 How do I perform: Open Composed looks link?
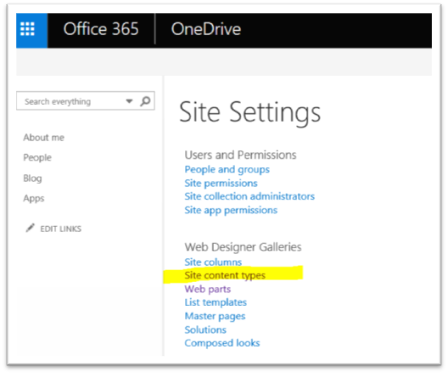[222, 343]
